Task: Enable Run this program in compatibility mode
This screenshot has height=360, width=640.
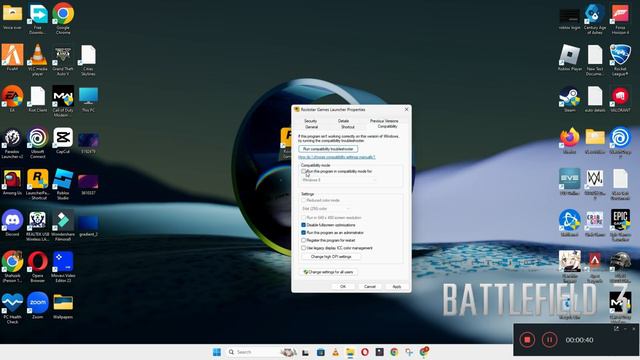Action: pyautogui.click(x=303, y=171)
